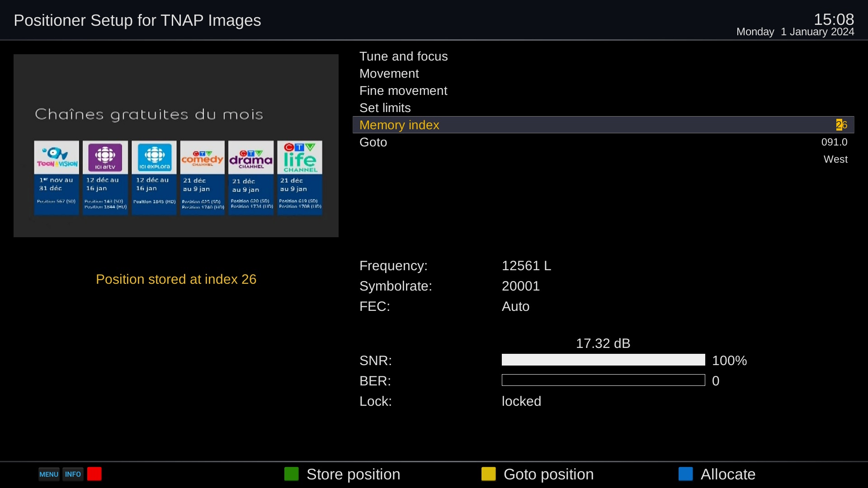Click the yellow Goto position key square
Viewport: 868px width, 488px height.
[x=489, y=474]
